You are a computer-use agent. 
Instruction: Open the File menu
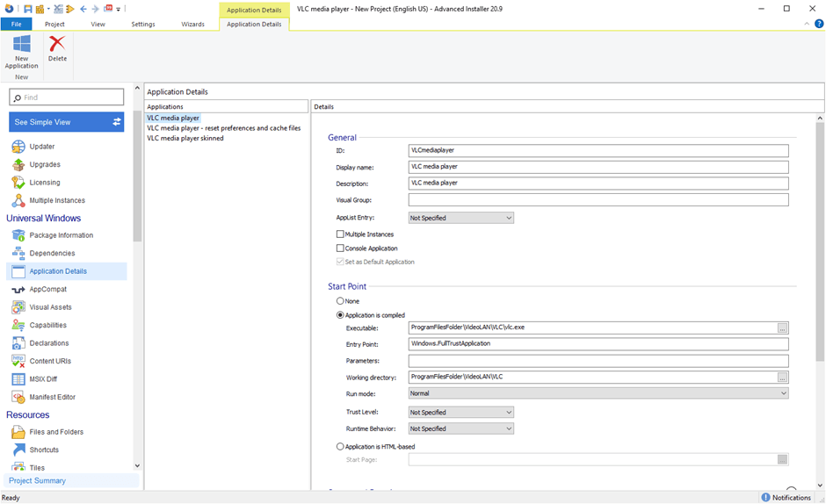coord(17,25)
